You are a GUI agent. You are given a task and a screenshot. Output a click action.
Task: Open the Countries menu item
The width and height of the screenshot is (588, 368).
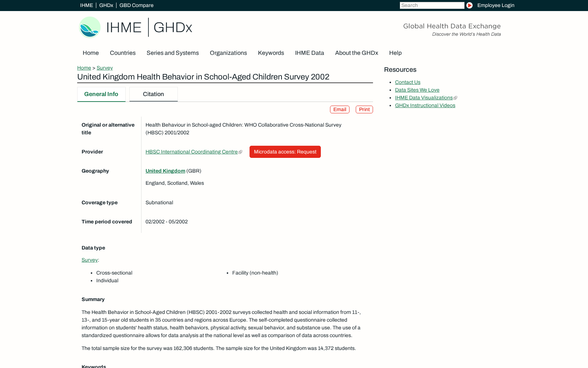(123, 53)
